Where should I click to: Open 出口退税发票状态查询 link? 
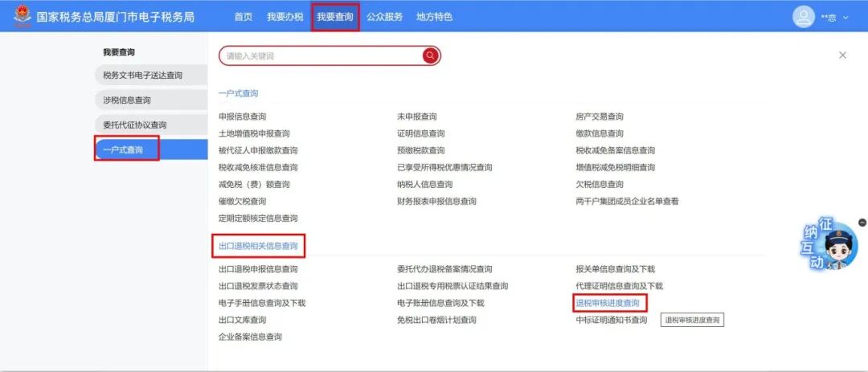pyautogui.click(x=258, y=286)
